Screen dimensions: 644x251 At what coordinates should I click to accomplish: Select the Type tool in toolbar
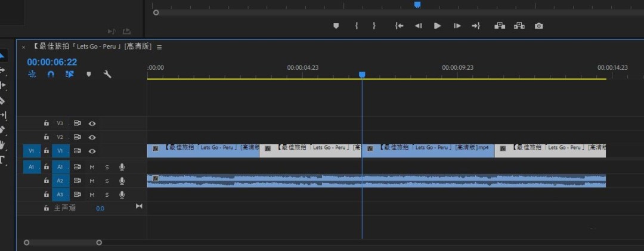pyautogui.click(x=2, y=159)
